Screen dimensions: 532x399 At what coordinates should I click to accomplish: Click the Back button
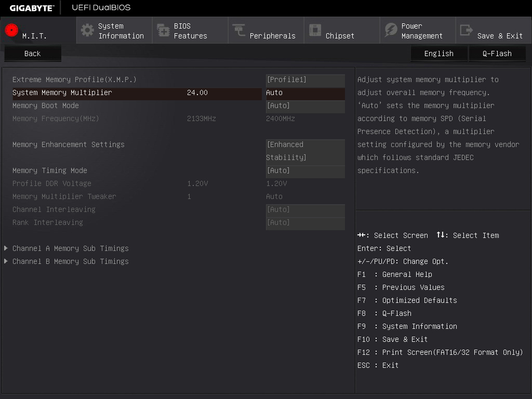[33, 54]
